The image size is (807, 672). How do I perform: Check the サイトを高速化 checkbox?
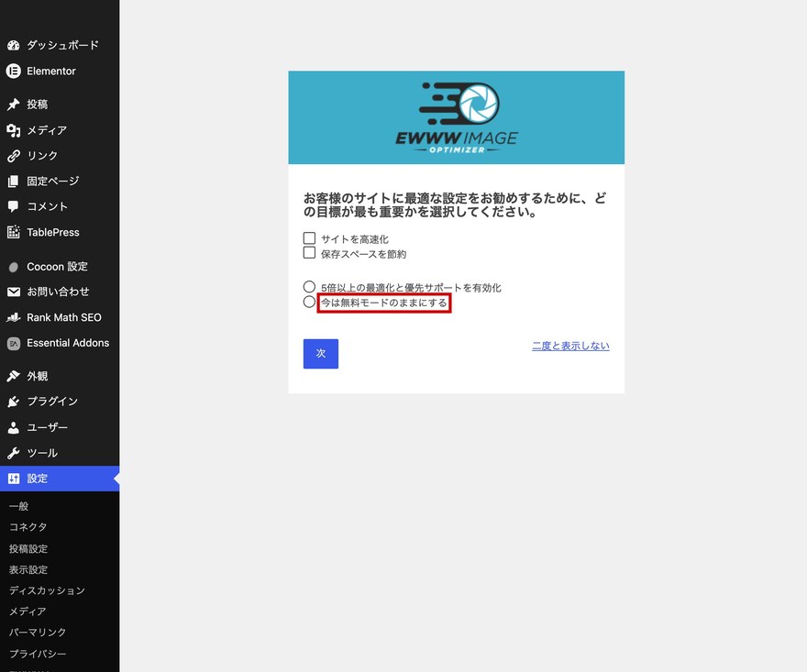coord(309,238)
